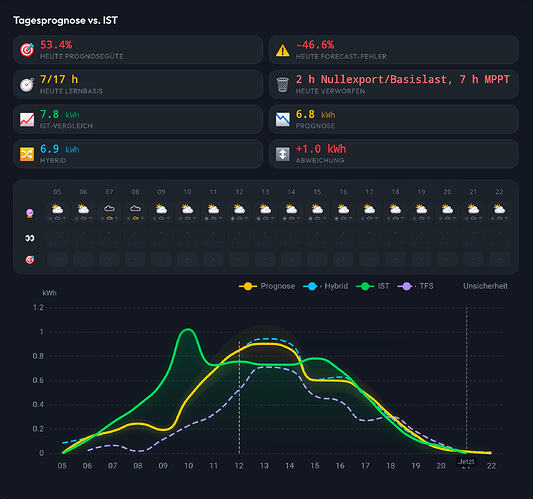Viewport: 533px width, 499px height.
Task: Toggle the Hybrid series in the legend
Action: 325,286
